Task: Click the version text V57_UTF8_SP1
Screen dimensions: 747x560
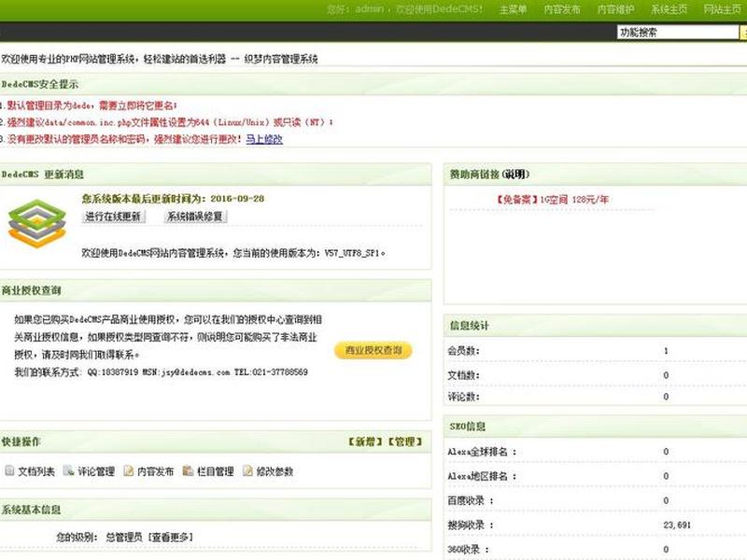Action: pos(352,253)
